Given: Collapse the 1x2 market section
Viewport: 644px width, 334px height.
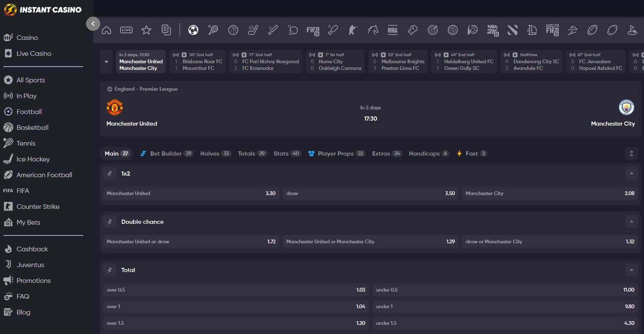Looking at the screenshot, I should (x=631, y=173).
